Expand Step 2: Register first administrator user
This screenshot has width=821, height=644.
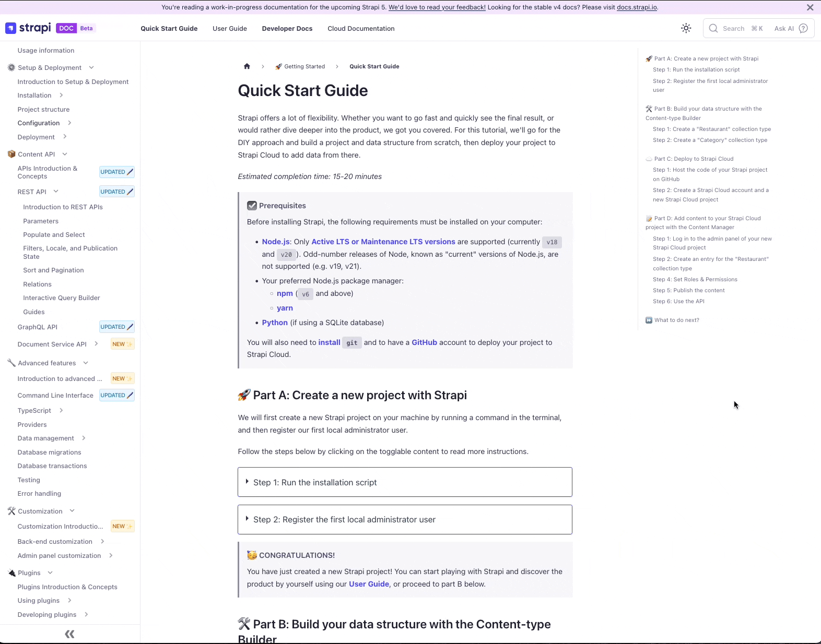click(x=405, y=519)
